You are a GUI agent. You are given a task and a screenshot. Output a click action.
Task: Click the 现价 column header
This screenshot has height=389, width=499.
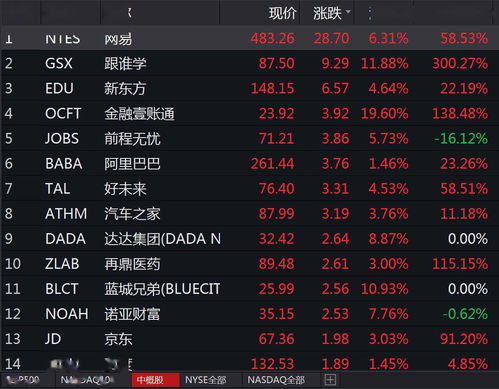282,13
